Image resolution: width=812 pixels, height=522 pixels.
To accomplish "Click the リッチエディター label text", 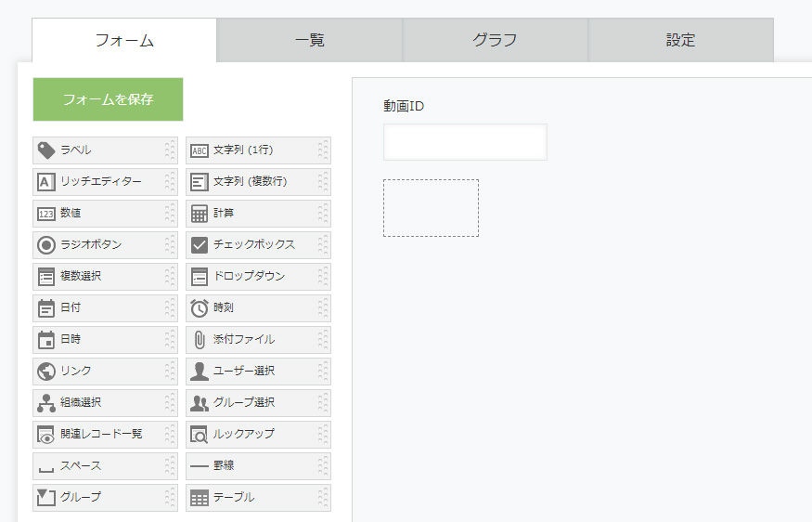I will point(101,181).
